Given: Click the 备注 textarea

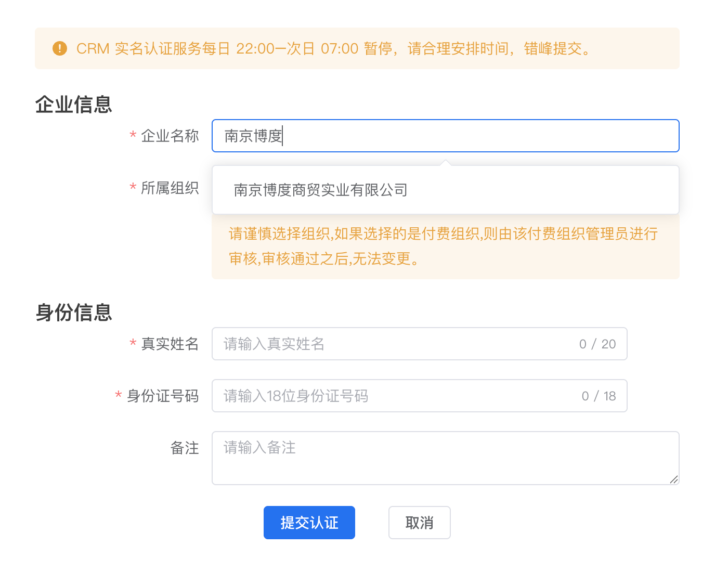Looking at the screenshot, I should [446, 458].
